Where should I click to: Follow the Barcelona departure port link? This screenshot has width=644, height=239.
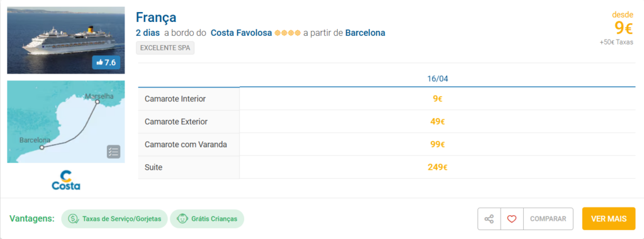365,33
